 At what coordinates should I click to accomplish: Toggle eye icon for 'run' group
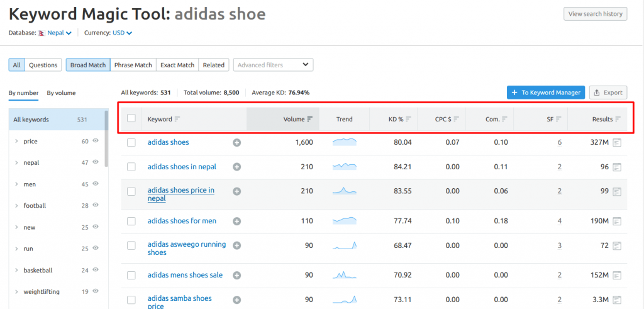[x=96, y=248]
